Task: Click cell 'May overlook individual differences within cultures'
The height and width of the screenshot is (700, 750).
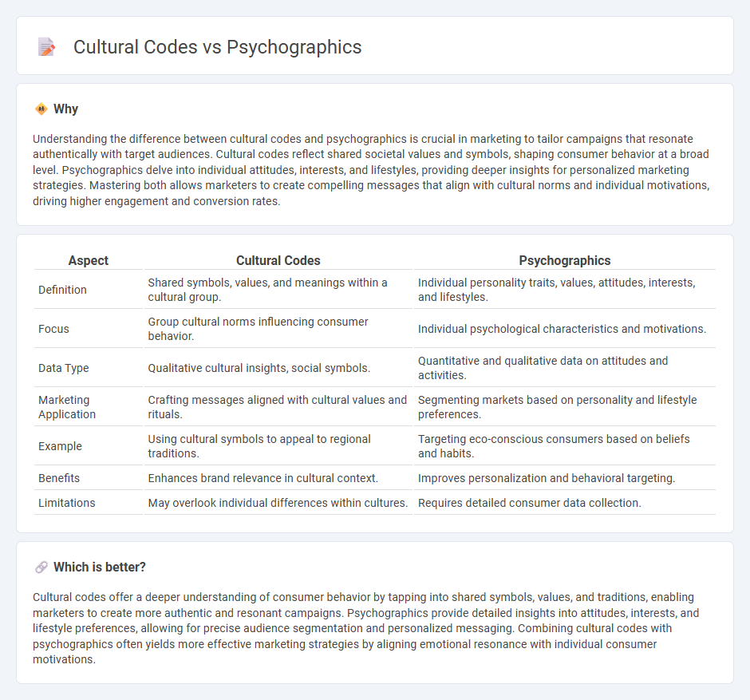Action: coord(278,503)
